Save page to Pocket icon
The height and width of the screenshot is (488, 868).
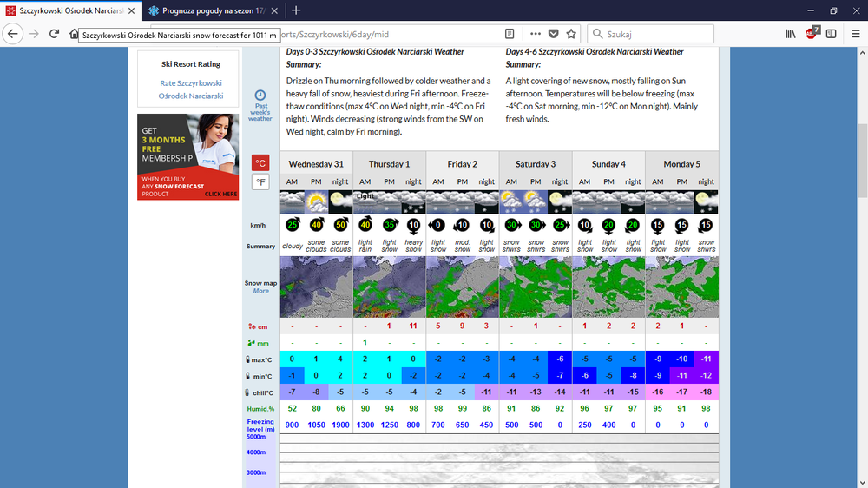coord(554,34)
